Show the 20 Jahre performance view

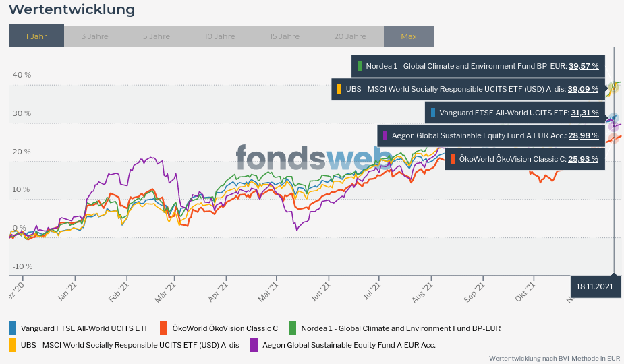click(350, 36)
